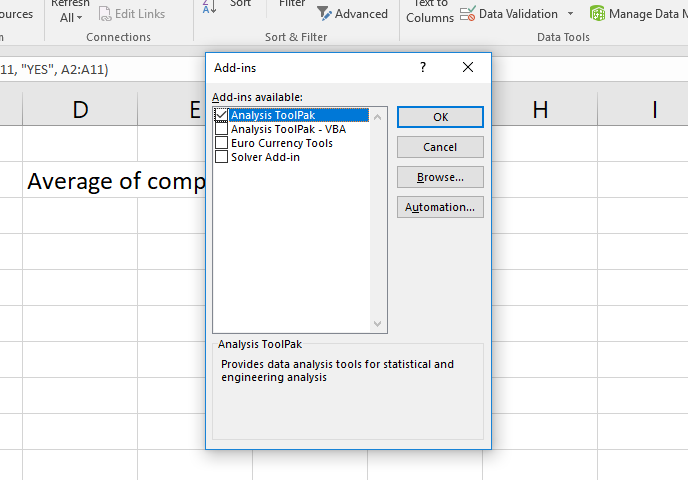Screen dimensions: 688x480
Task: Click the Automation... button
Action: coord(440,207)
